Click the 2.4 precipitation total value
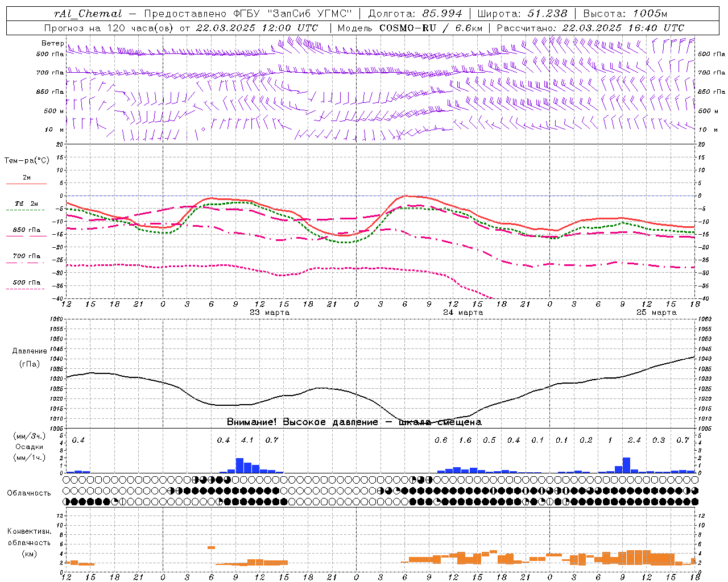 tap(634, 440)
